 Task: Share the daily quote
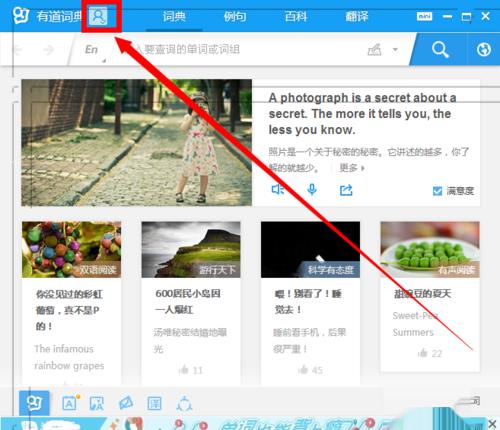pyautogui.click(x=346, y=190)
